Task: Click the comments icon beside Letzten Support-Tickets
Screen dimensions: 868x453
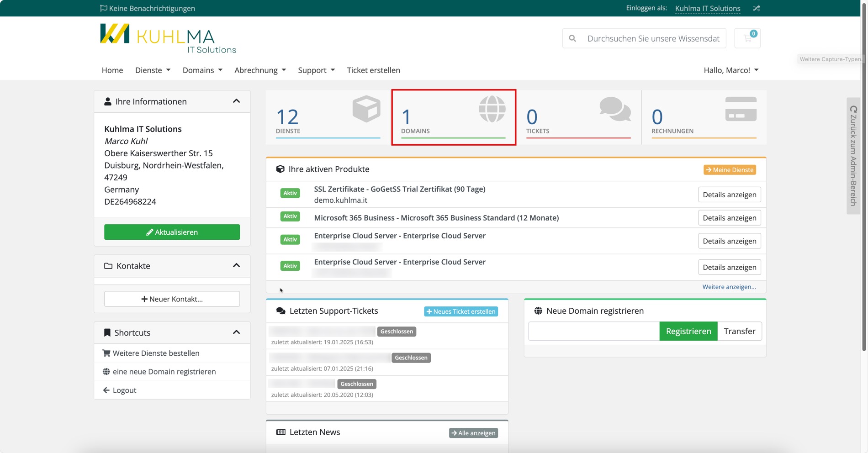Action: point(281,311)
